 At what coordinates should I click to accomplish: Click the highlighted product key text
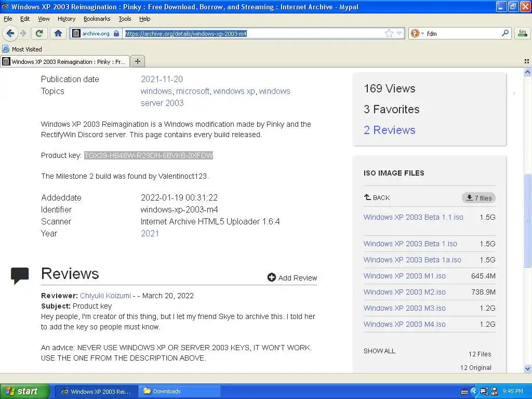(x=149, y=155)
